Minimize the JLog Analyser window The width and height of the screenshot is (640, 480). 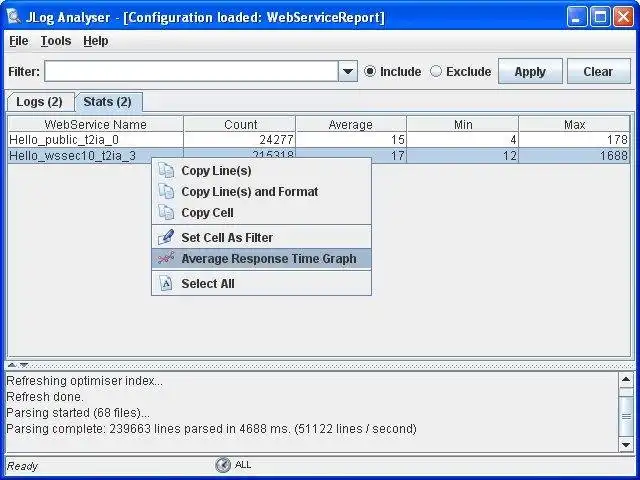tap(576, 18)
